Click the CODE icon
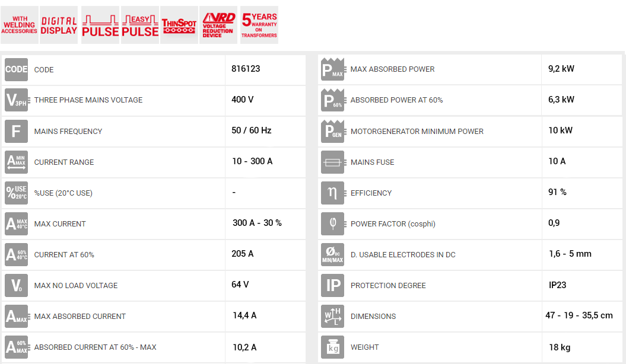This screenshot has width=626, height=364. [x=16, y=69]
